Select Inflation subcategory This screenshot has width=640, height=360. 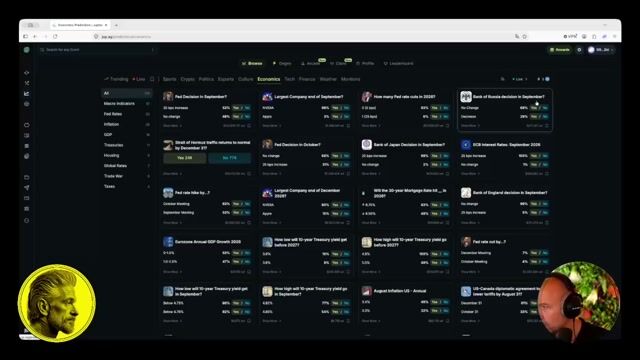click(127, 124)
